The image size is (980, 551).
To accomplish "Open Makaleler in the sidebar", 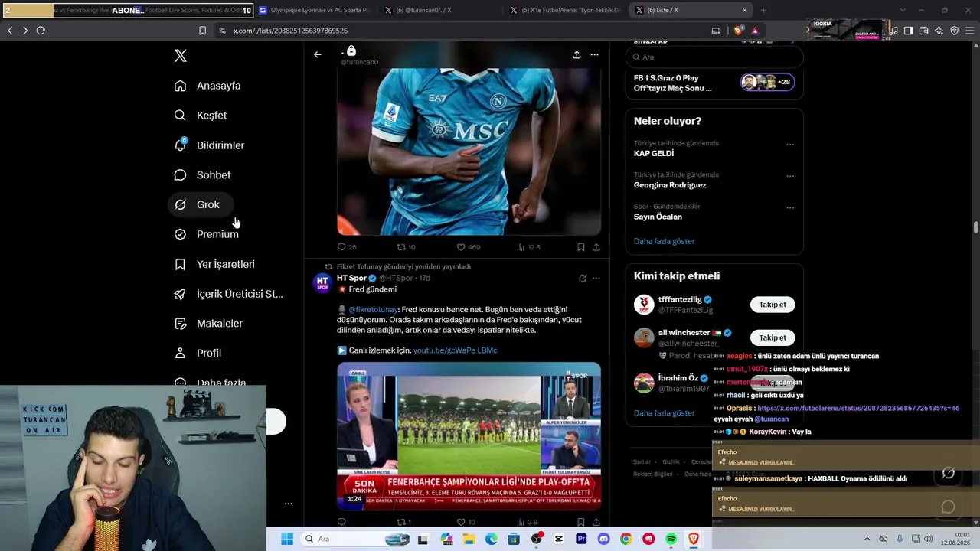I will click(x=208, y=324).
